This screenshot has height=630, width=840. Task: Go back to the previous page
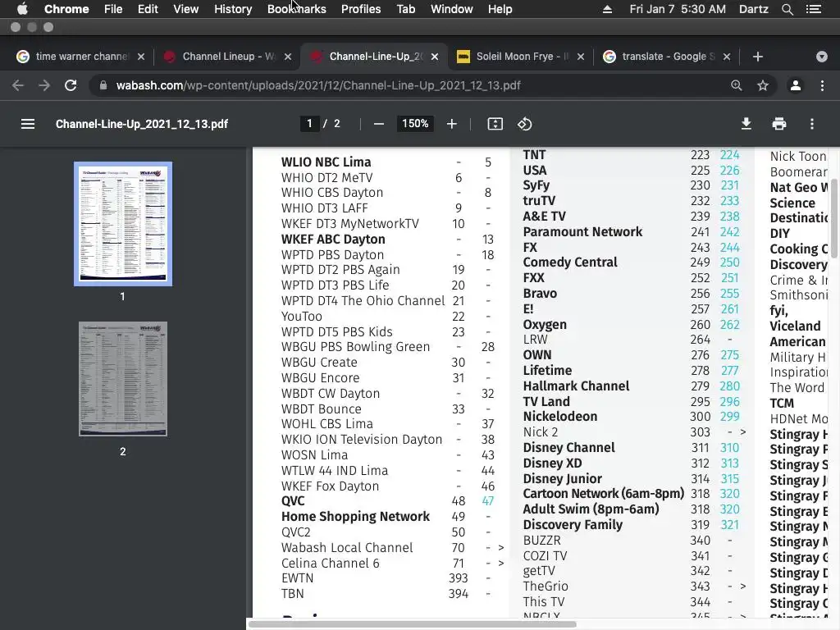point(18,85)
